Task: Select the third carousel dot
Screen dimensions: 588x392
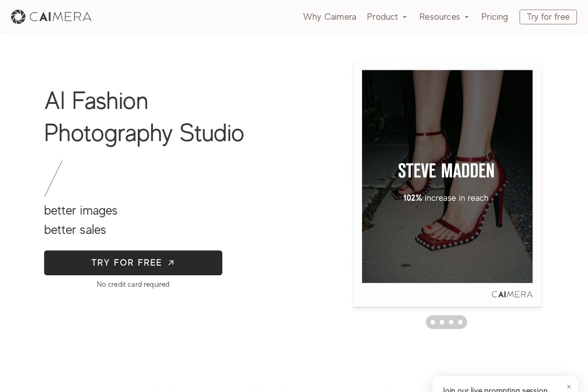Action: 451,322
